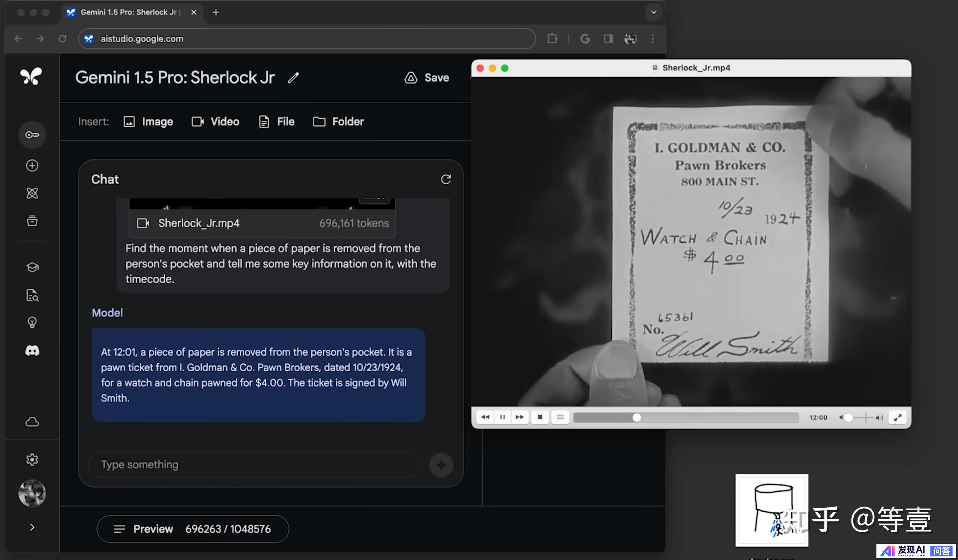The height and width of the screenshot is (560, 958).
Task: Open playlist menu in video player
Action: [560, 417]
